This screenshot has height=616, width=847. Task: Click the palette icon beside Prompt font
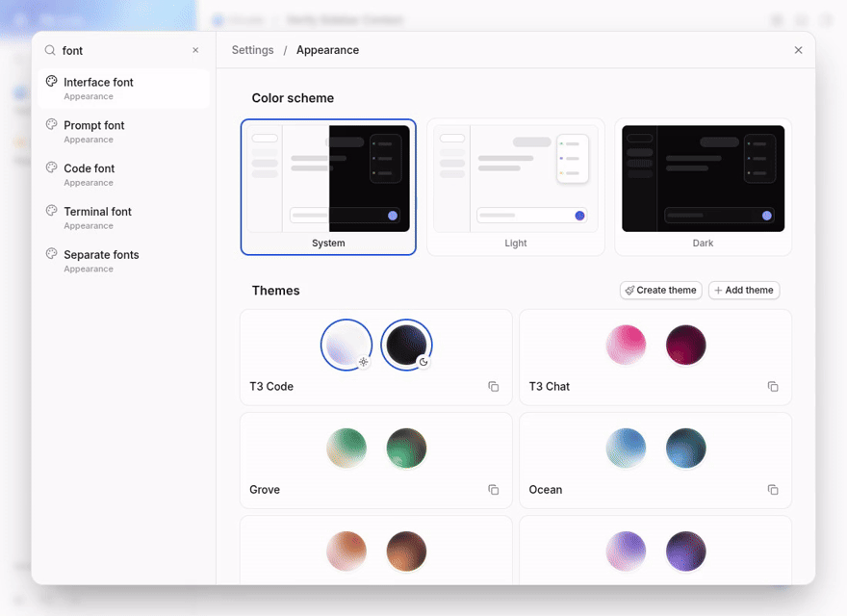pos(51,125)
